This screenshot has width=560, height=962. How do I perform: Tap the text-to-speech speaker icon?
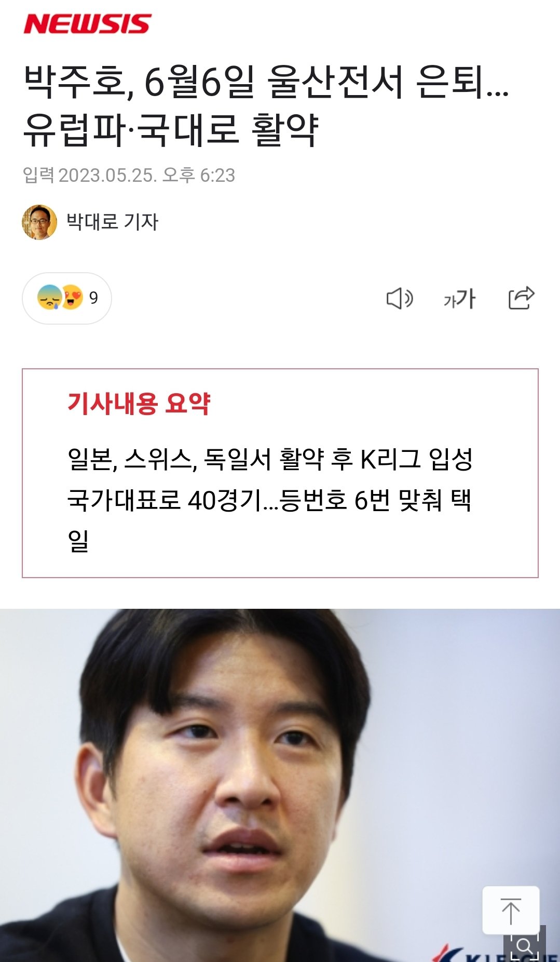(x=400, y=299)
